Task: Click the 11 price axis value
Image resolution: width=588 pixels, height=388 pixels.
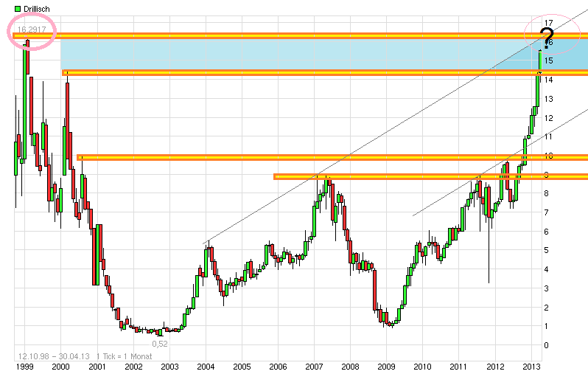Action: (549, 137)
